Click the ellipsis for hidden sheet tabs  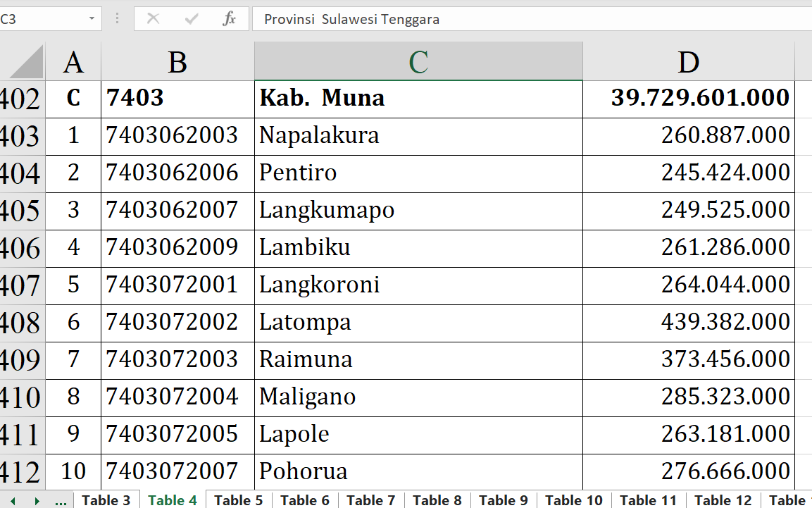pos(61,500)
